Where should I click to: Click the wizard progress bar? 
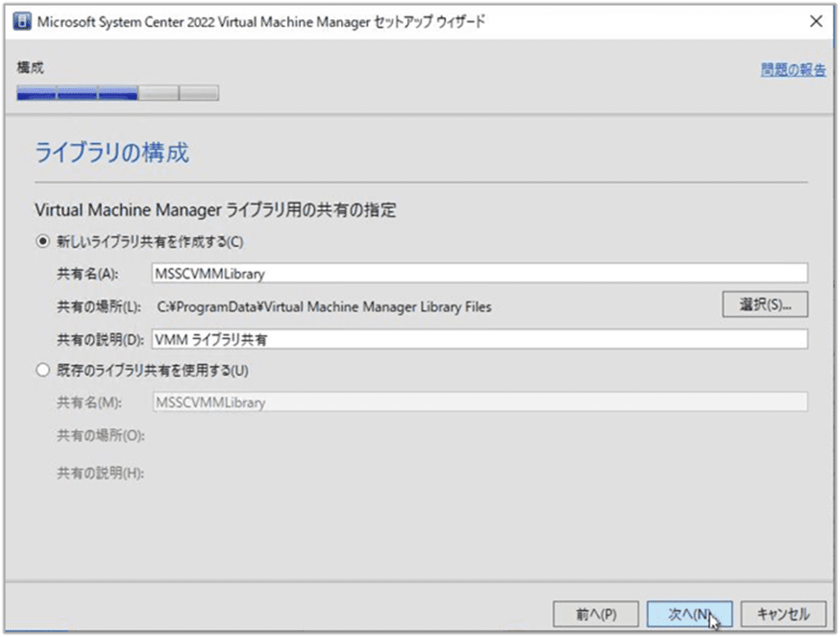pyautogui.click(x=118, y=93)
